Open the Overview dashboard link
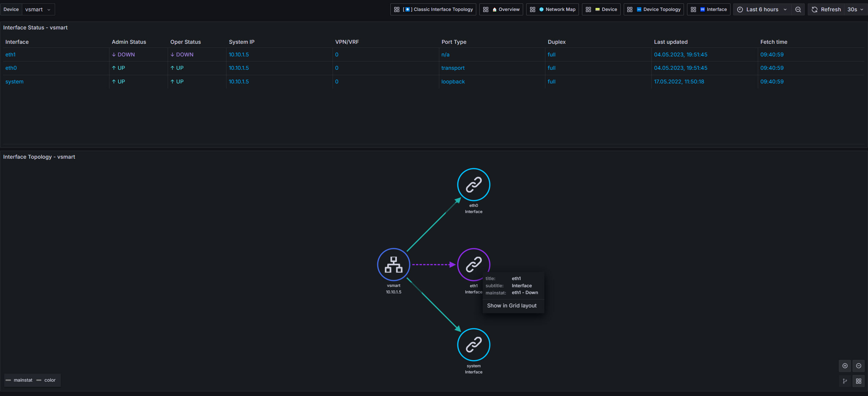This screenshot has width=868, height=396. click(501, 10)
